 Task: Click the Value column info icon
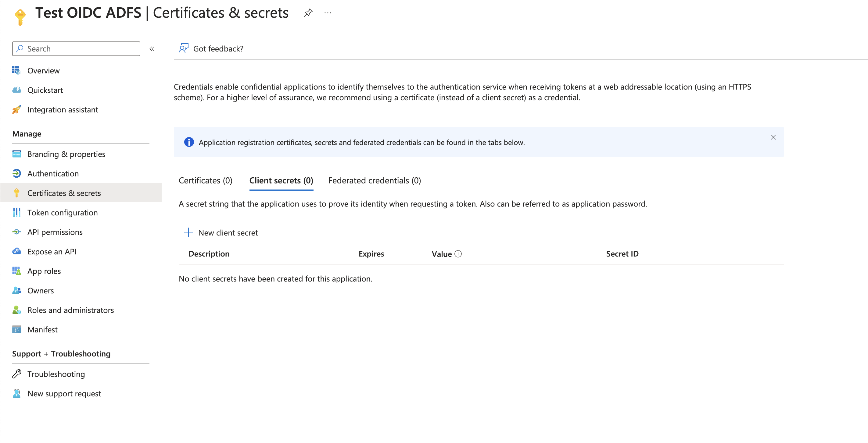[458, 254]
